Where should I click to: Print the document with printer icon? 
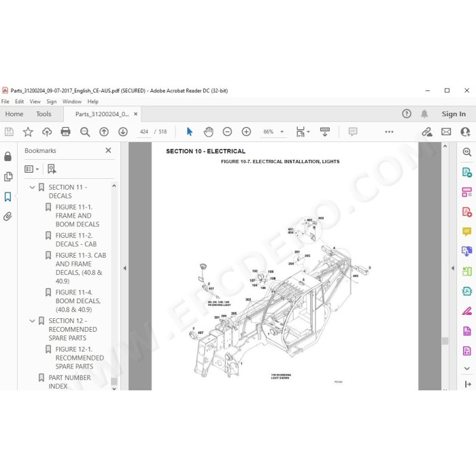tap(65, 132)
